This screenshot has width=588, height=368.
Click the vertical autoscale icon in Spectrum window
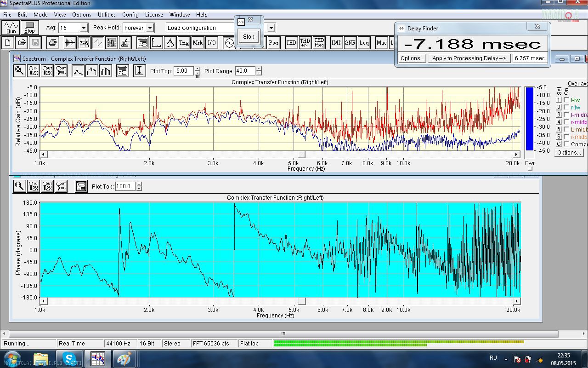coord(140,71)
